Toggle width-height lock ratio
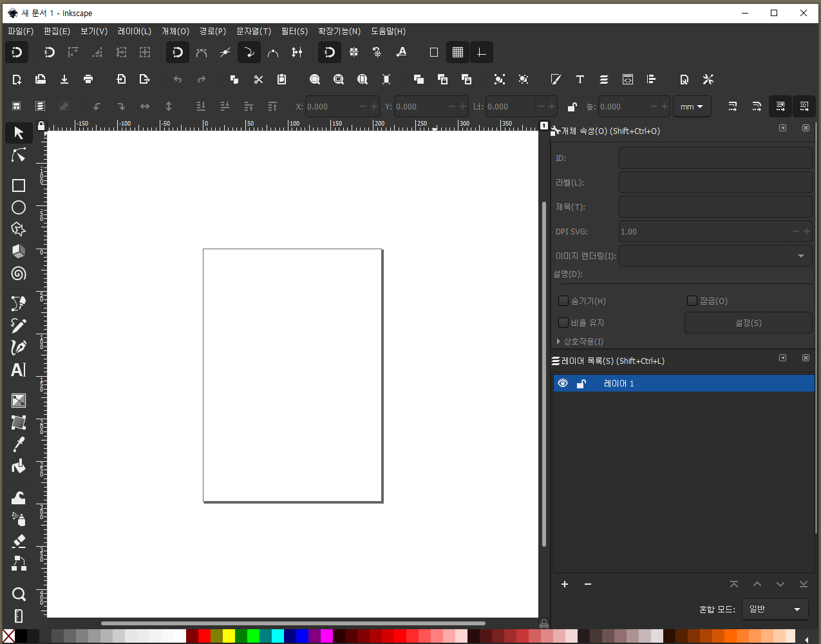Viewport: 821px width, 644px height. 572,106
